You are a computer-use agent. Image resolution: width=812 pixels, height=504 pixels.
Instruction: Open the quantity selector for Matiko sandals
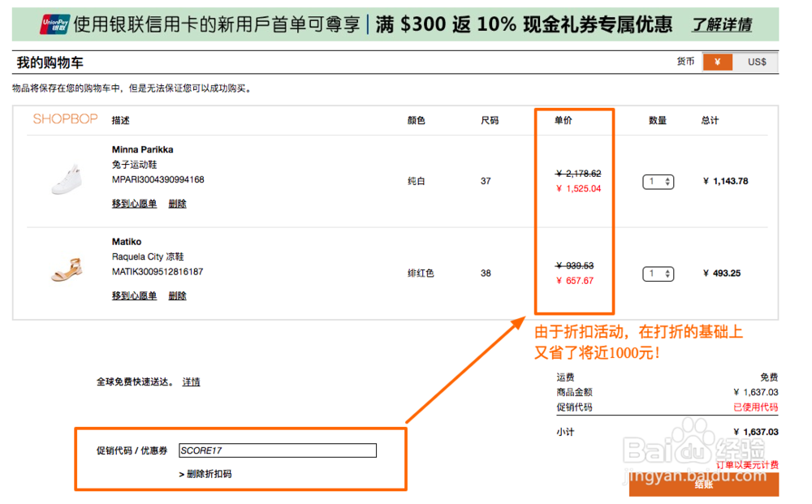(658, 274)
